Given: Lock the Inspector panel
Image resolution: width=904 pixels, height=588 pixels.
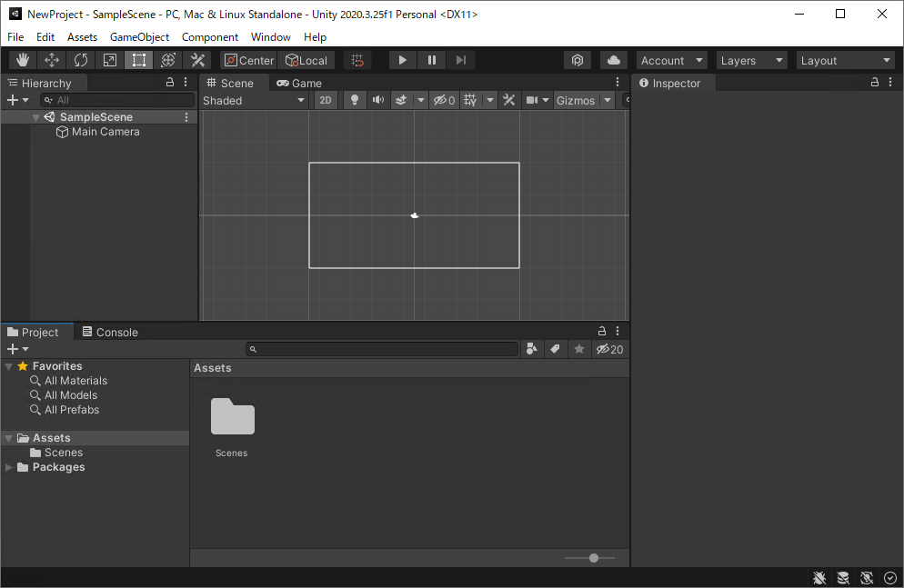Looking at the screenshot, I should 875,83.
